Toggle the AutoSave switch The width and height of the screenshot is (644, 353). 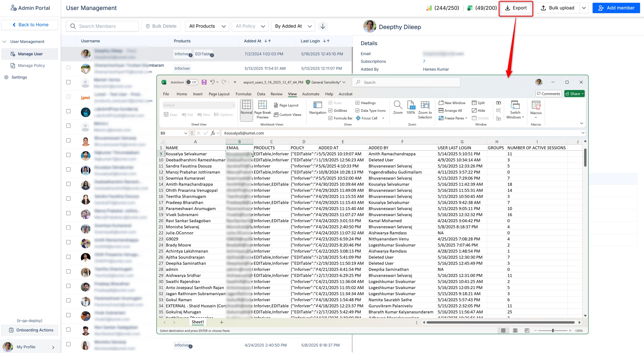192,82
